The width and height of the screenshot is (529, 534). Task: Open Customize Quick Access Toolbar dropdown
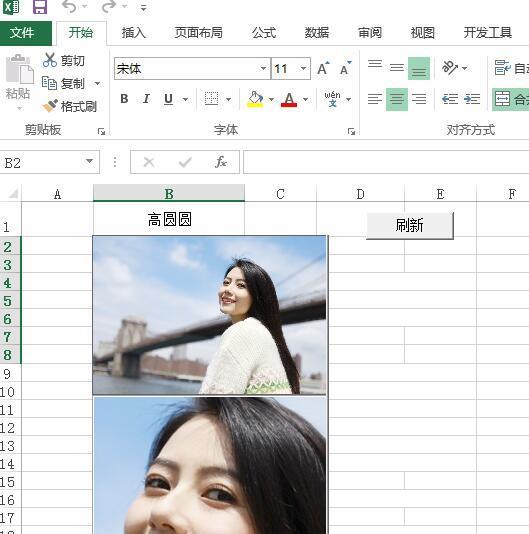point(144,7)
